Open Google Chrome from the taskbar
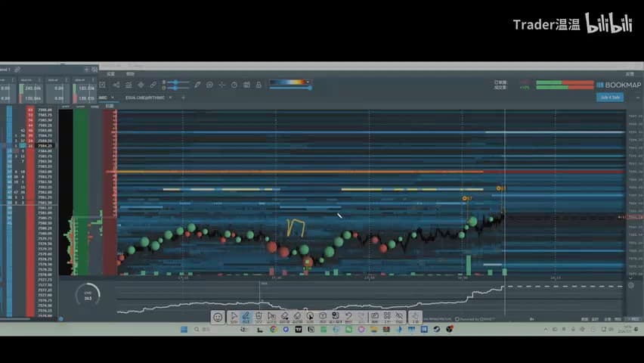Viewport: 644px width, 363px height. (273, 329)
